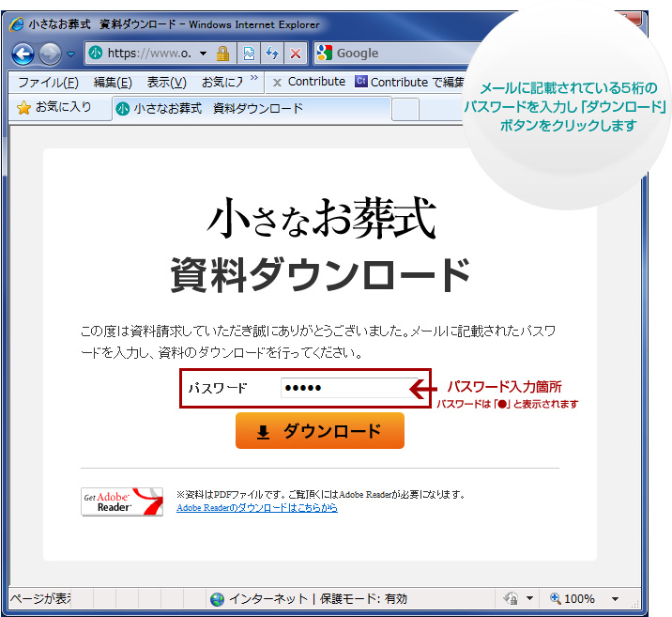Click the Google search provider icon
The width and height of the screenshot is (672, 617).
click(325, 54)
